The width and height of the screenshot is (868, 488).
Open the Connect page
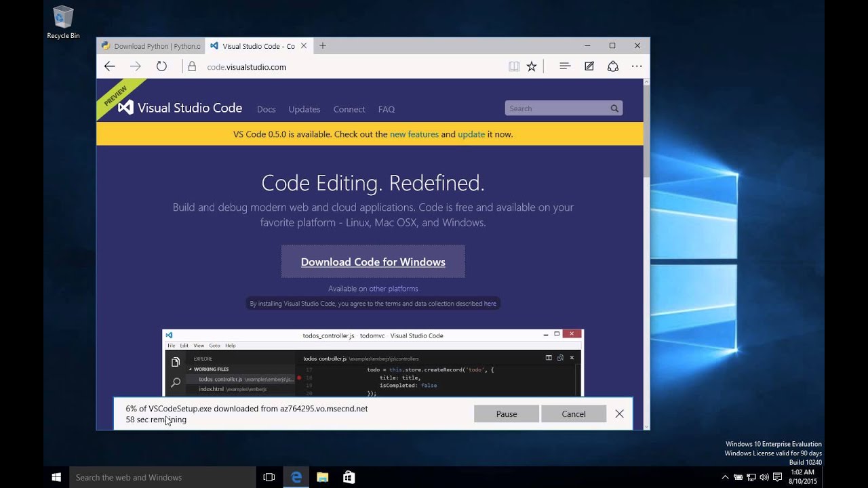349,109
